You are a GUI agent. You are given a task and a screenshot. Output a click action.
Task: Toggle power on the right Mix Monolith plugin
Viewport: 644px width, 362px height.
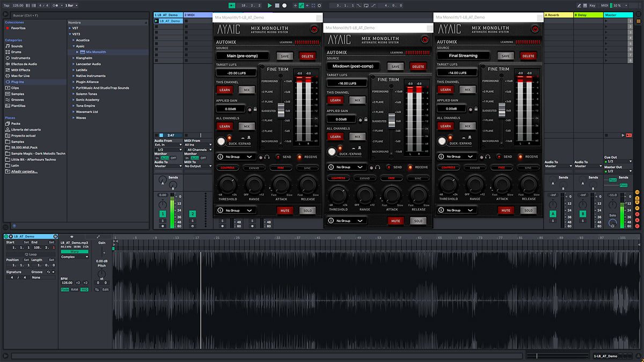(535, 28)
